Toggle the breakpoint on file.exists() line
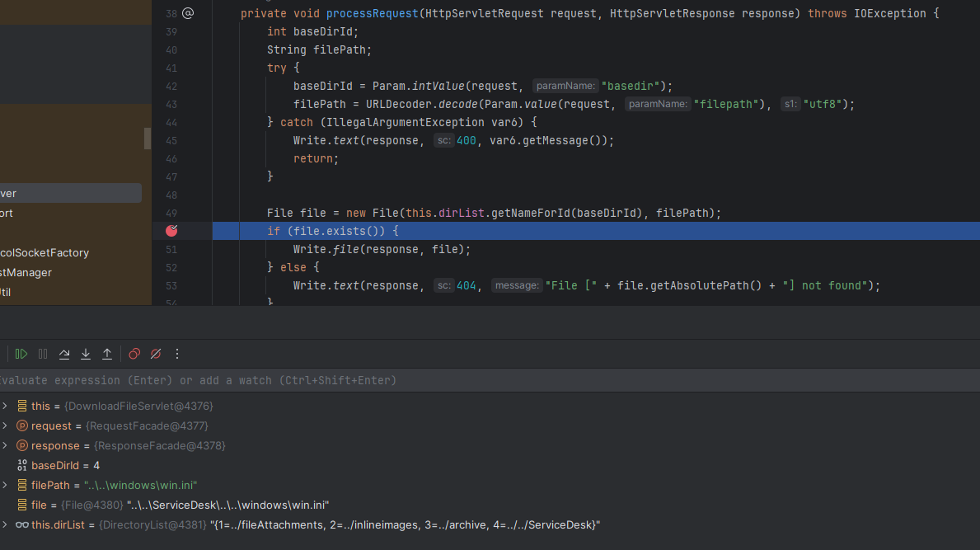 click(x=171, y=231)
